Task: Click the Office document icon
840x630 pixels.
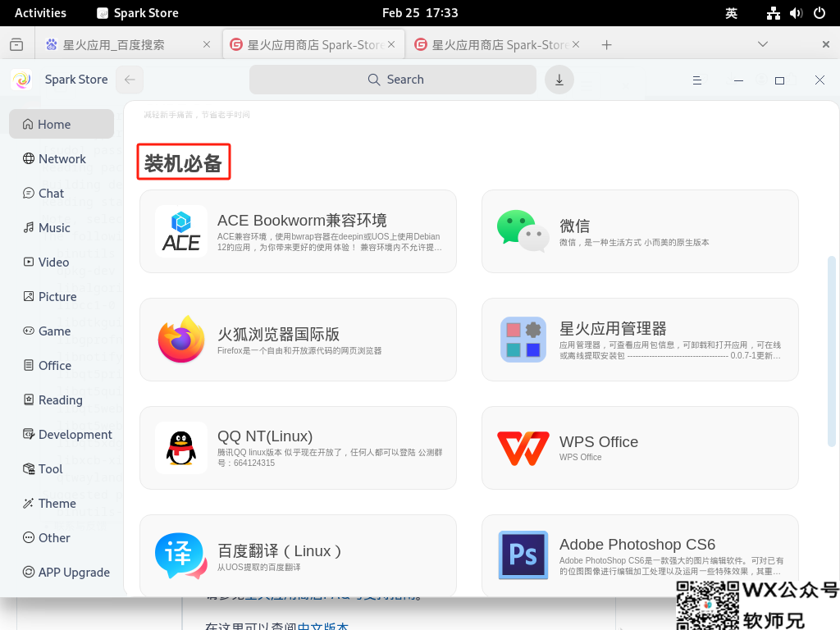Action: (29, 365)
